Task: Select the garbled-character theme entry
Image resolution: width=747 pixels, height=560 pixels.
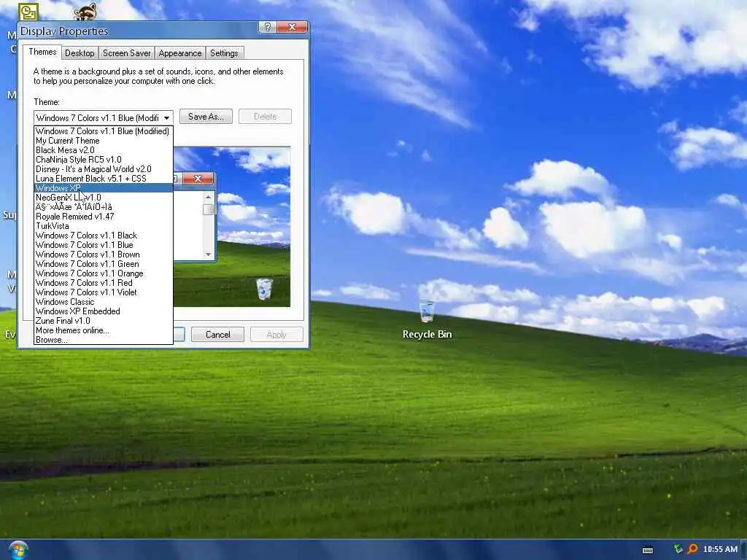Action: (104, 207)
